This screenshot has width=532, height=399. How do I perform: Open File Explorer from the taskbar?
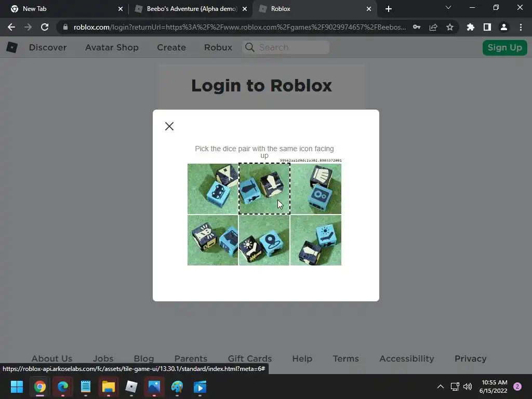click(x=109, y=387)
